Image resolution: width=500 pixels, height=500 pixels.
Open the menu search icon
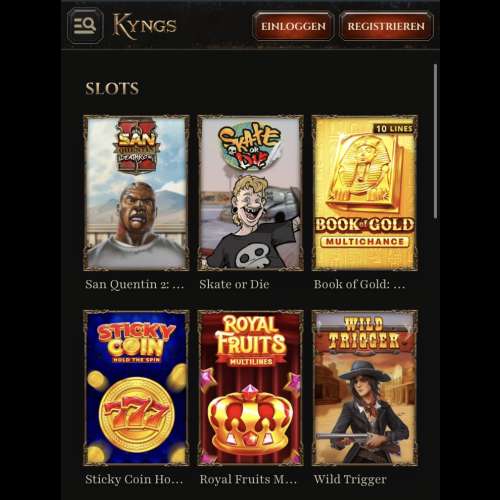pyautogui.click(x=85, y=26)
